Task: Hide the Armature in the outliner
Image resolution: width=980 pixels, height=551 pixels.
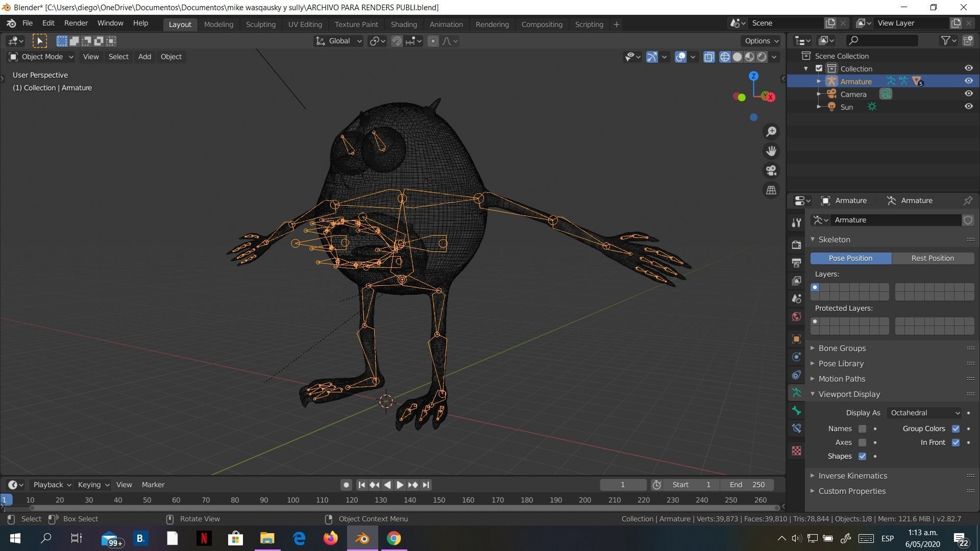Action: (968, 81)
